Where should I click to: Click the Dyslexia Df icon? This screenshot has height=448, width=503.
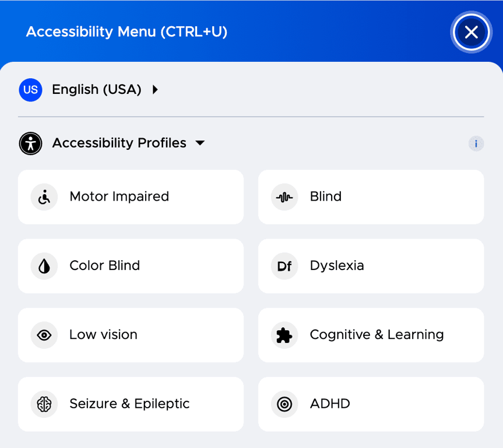coord(284,266)
